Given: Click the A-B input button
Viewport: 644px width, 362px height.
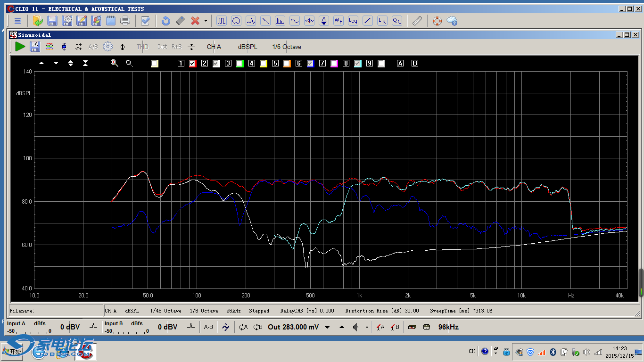Looking at the screenshot, I should [208, 327].
